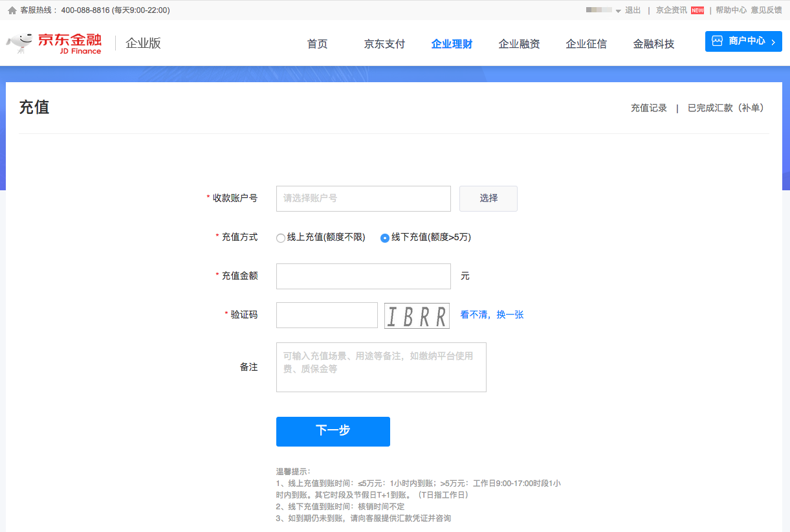Click the red NEW badge
Image resolution: width=790 pixels, height=532 pixels.
click(x=697, y=10)
